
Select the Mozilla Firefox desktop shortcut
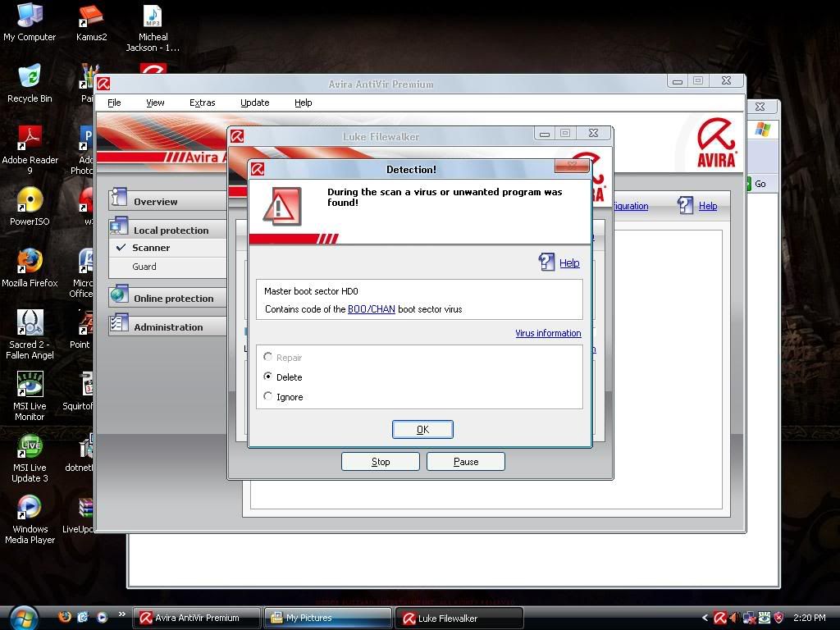pos(30,268)
